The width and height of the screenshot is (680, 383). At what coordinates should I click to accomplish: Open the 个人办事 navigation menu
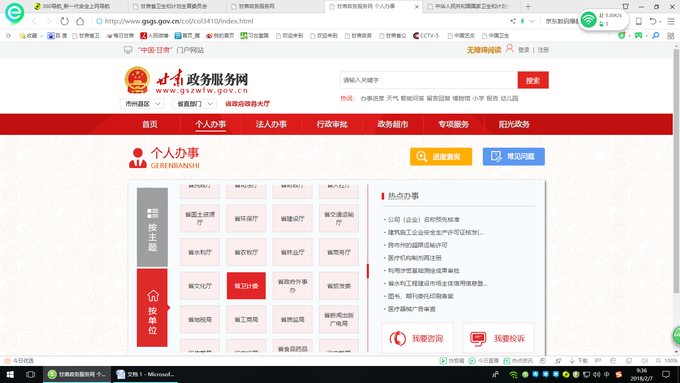[210, 124]
